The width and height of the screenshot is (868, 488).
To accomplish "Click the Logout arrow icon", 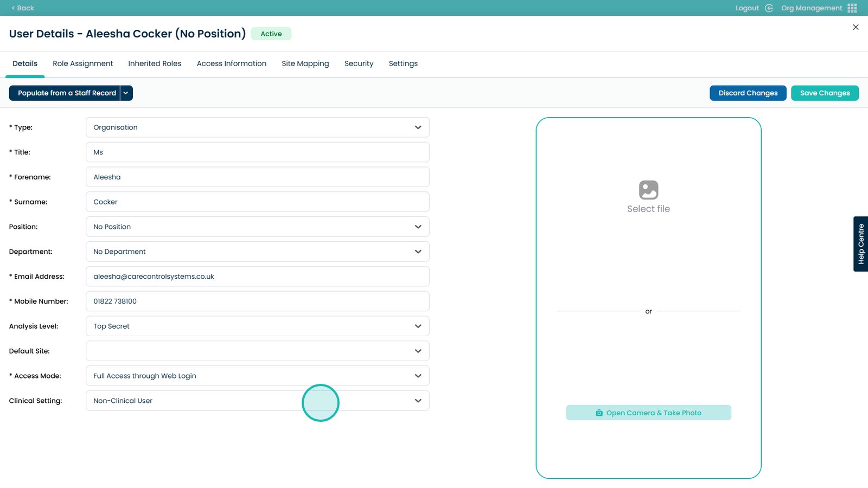I will tap(769, 8).
